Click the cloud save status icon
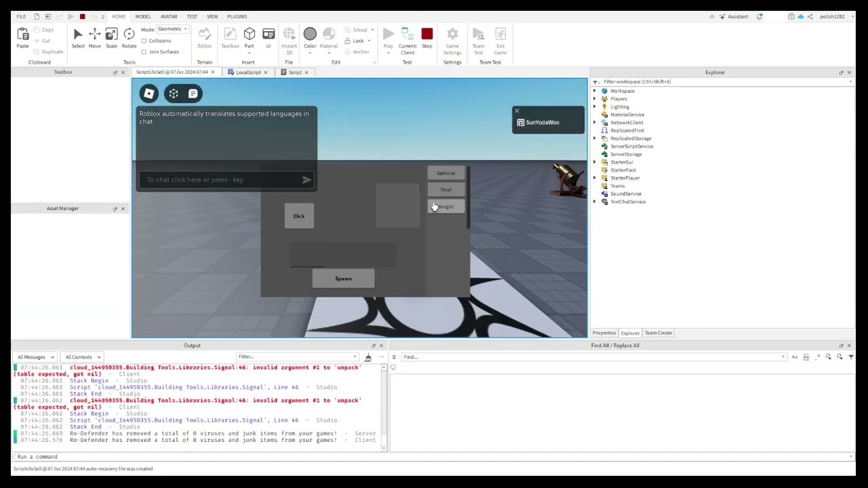 coord(800,16)
